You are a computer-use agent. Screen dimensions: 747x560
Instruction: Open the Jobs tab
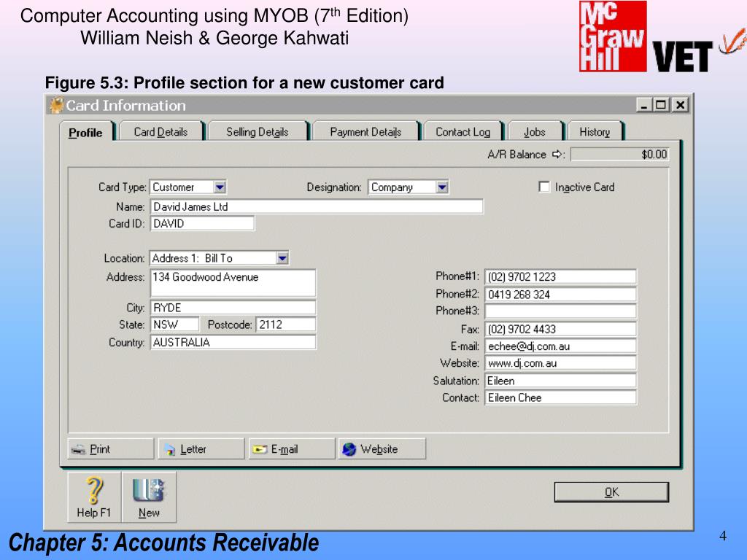535,132
